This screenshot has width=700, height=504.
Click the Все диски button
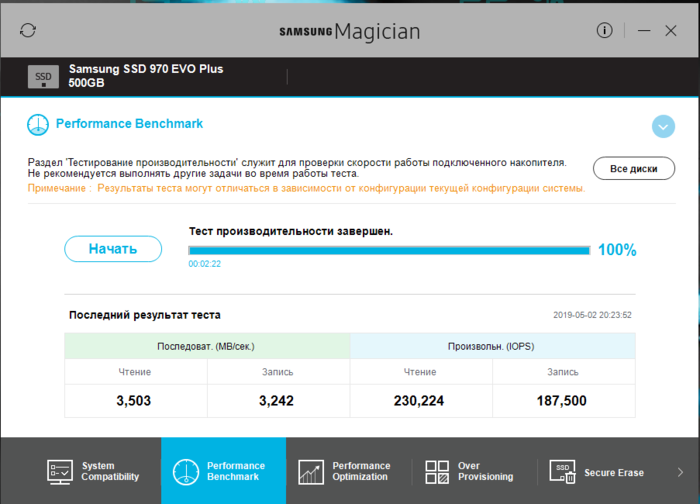tap(633, 168)
